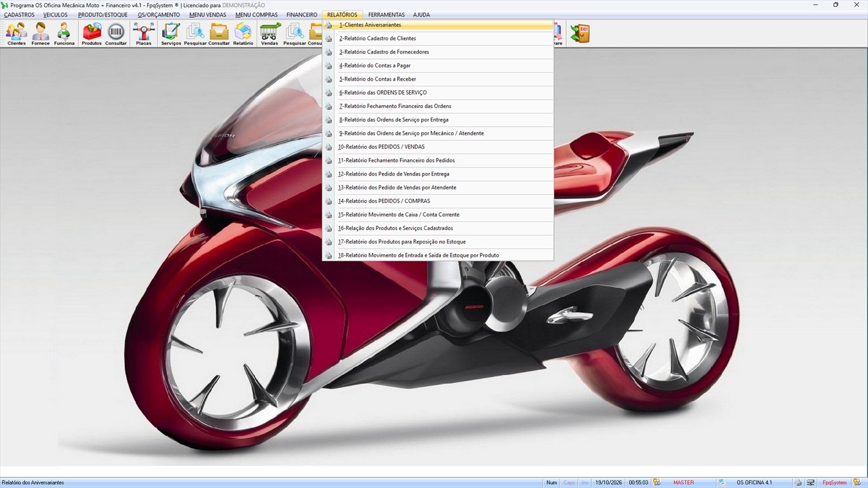The width and height of the screenshot is (868, 488).
Task: Open the MENU VENDAS menu
Action: 208,15
